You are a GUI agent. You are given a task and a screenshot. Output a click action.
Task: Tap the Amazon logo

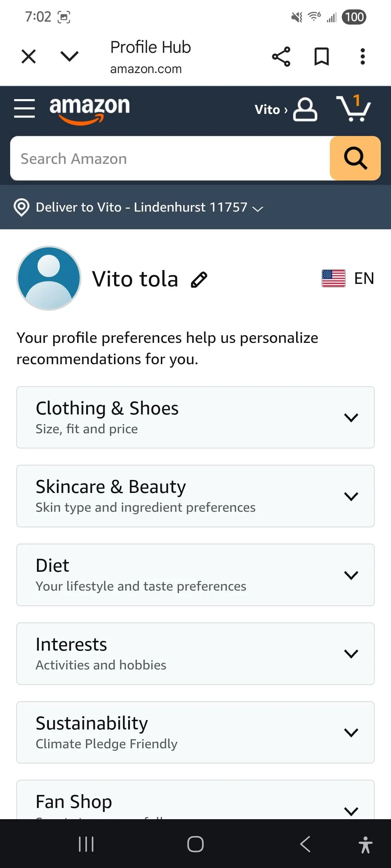point(89,109)
